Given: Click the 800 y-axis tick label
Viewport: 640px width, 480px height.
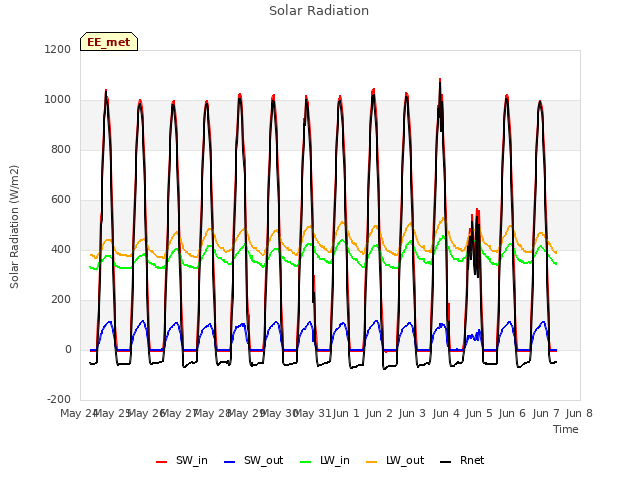Looking at the screenshot, I should [61, 149].
